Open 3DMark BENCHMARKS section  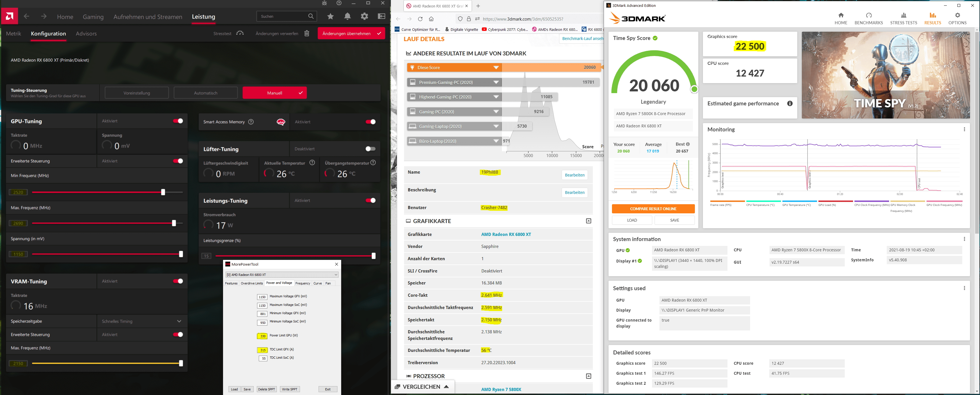(x=868, y=19)
